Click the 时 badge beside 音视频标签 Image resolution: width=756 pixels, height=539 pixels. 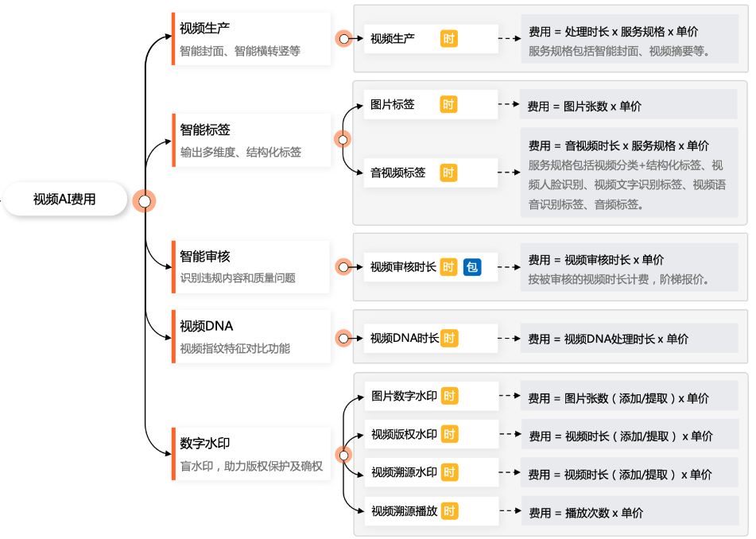pos(448,173)
